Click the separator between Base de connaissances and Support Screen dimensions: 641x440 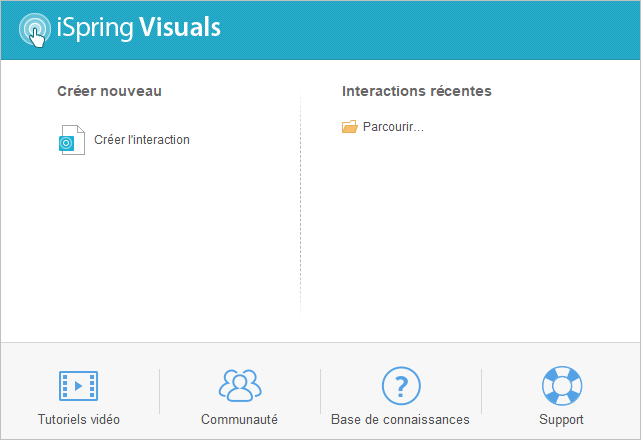click(481, 391)
